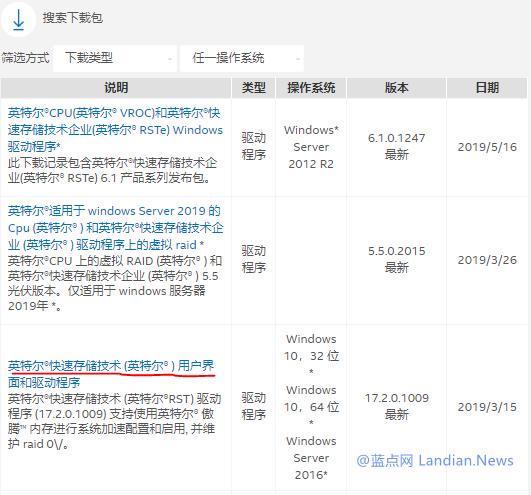The height and width of the screenshot is (495, 531).
Task: Select the 搜索下载包 heading text
Action: pos(72,18)
